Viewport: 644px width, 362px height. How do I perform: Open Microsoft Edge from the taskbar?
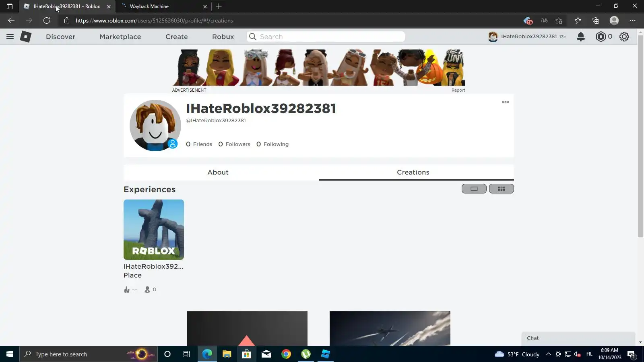[207, 354]
